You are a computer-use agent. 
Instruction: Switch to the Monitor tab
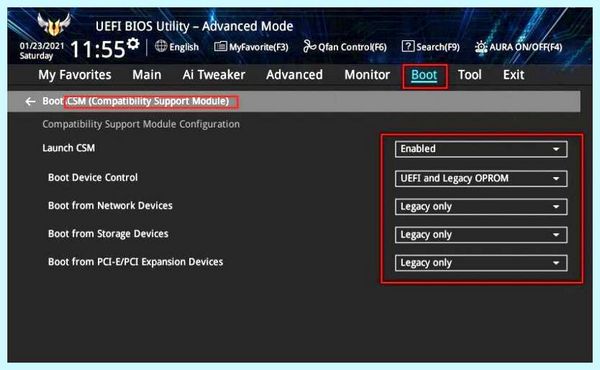(367, 75)
